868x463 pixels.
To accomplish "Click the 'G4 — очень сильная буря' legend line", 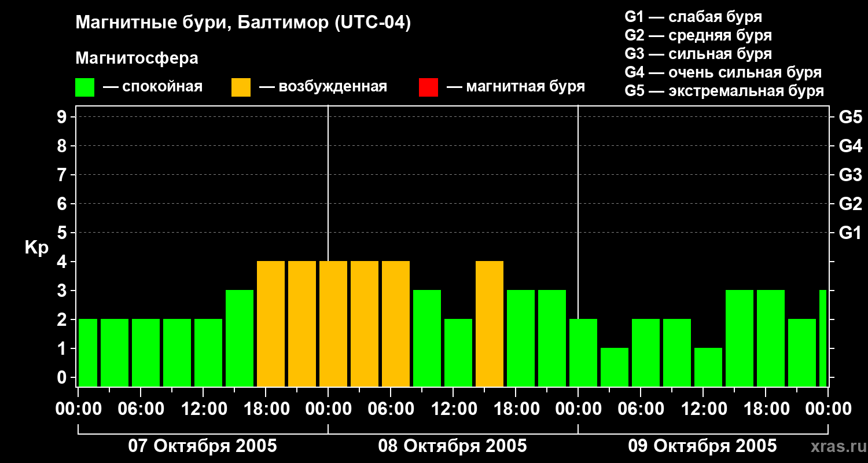I will coord(723,72).
